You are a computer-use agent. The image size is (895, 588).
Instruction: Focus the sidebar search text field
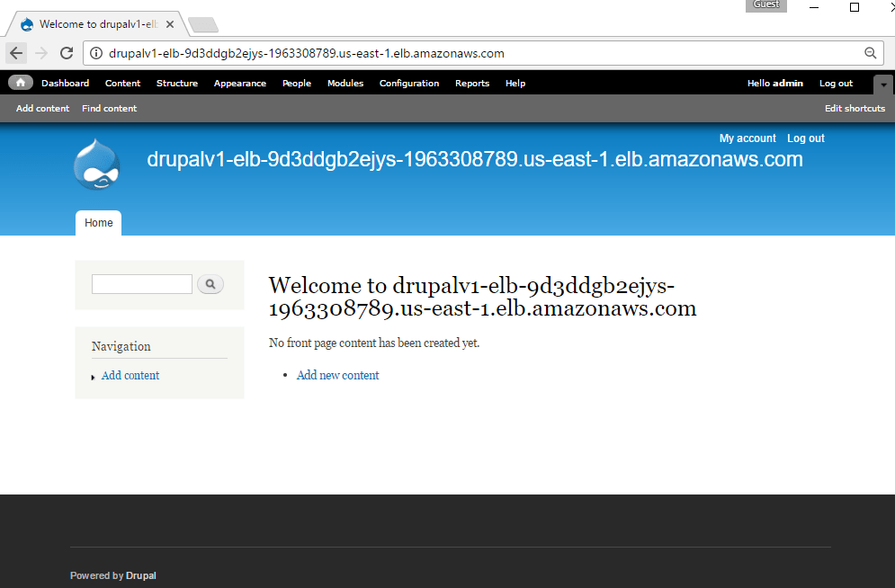pyautogui.click(x=142, y=284)
